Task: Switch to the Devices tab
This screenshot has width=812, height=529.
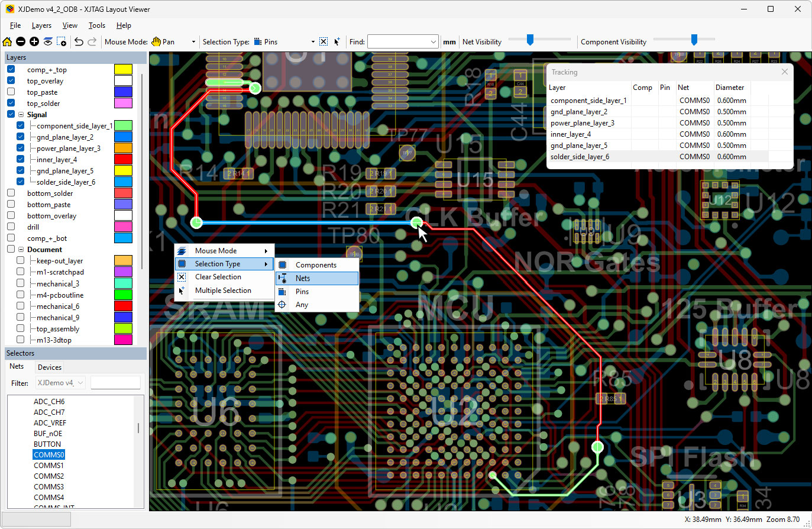Action: pyautogui.click(x=50, y=367)
